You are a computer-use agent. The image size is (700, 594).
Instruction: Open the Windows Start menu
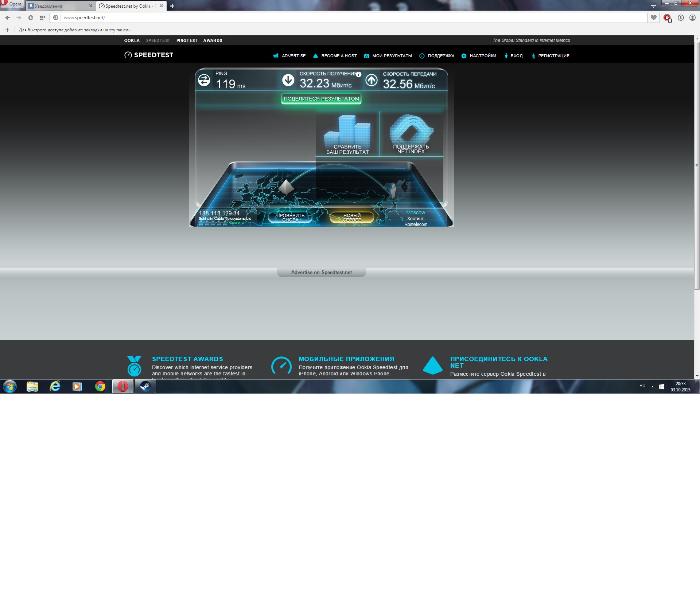[10, 386]
